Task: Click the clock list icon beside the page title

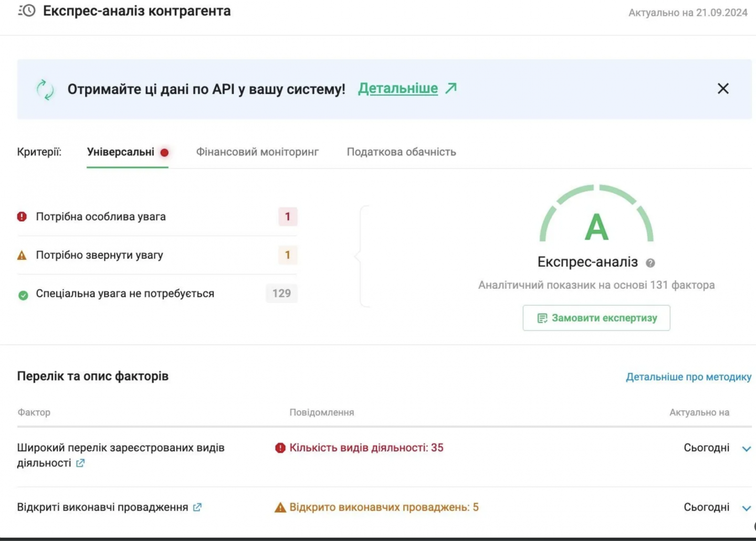Action: pyautogui.click(x=27, y=11)
